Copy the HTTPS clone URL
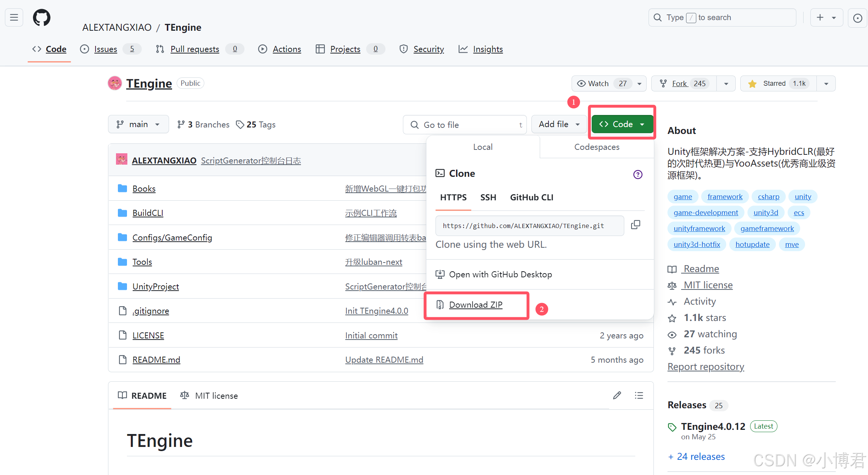 636,225
